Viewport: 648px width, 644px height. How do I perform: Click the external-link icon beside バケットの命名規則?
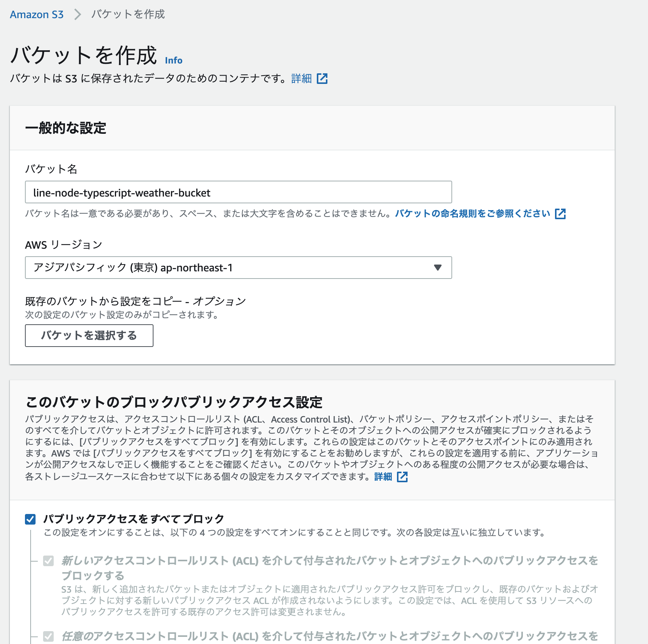561,214
